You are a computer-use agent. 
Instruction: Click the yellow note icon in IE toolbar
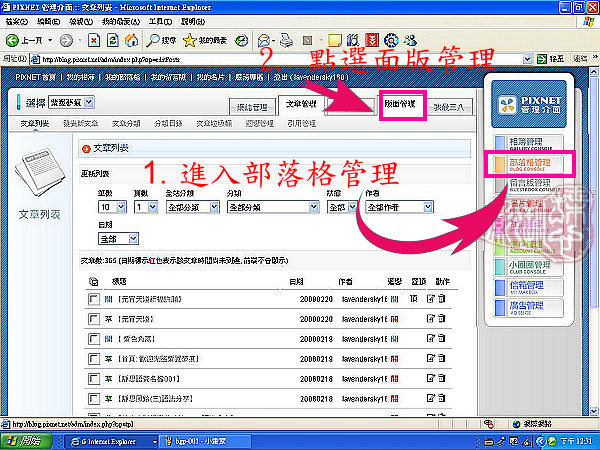click(335, 40)
